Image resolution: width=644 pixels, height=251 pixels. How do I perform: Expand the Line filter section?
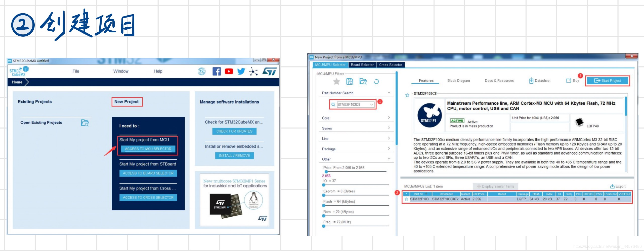(x=389, y=138)
